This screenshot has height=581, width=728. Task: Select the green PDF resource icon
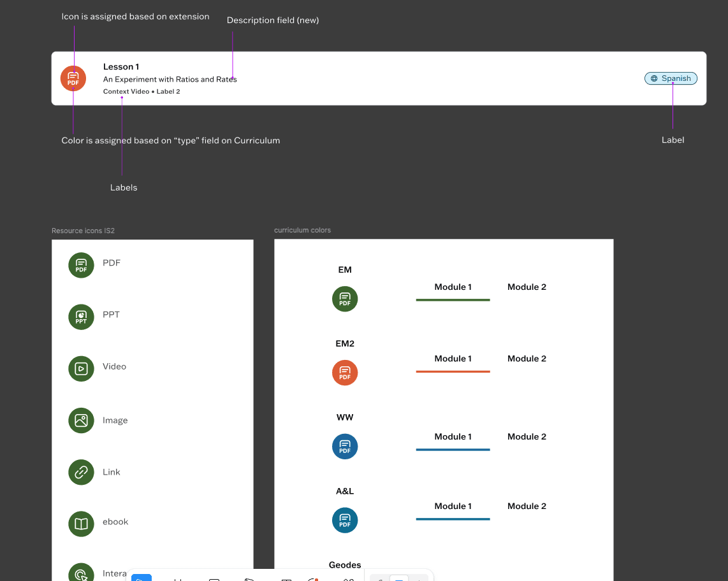point(81,266)
